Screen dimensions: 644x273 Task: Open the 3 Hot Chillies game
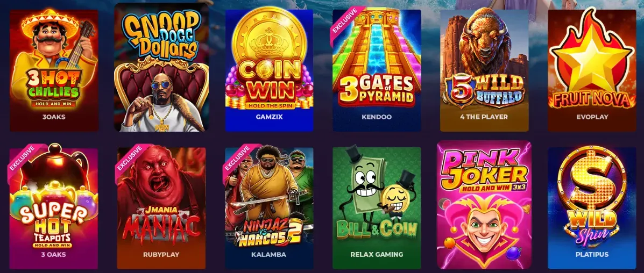(x=54, y=70)
